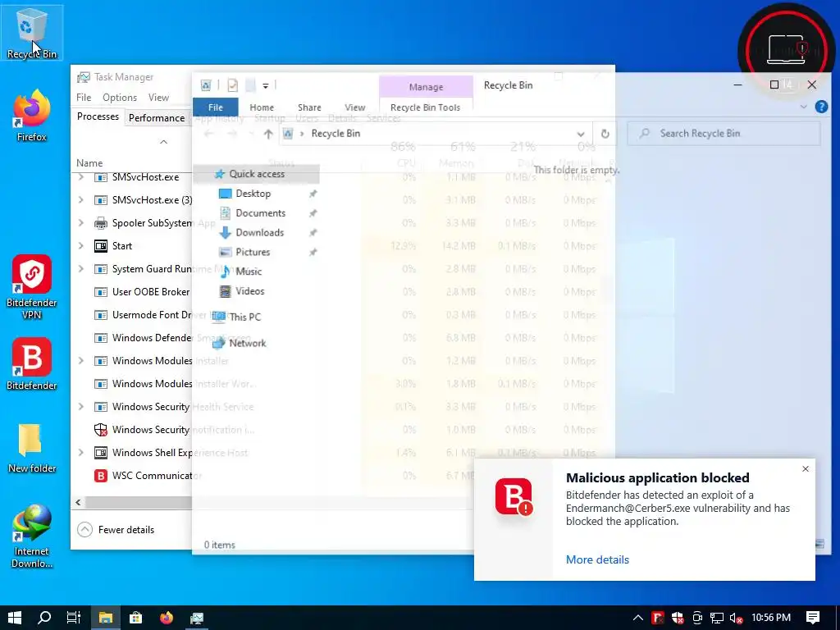Click the clock showing 10:56 PM

point(771,618)
